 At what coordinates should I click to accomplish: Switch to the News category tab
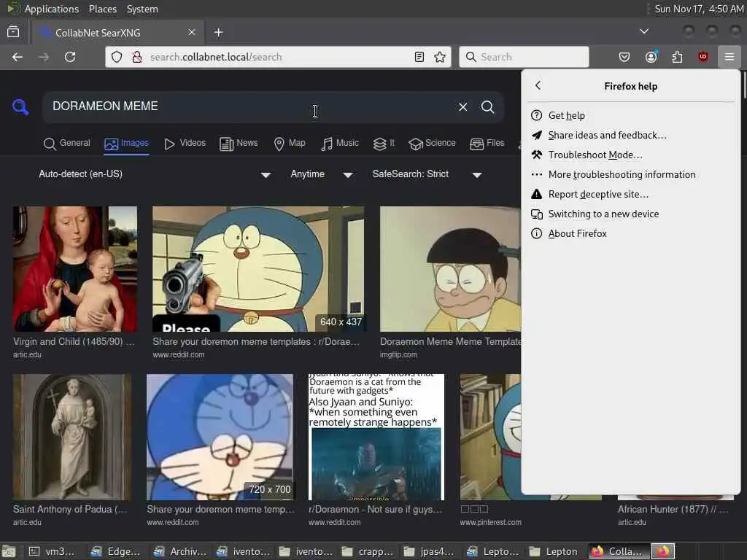[239, 144]
